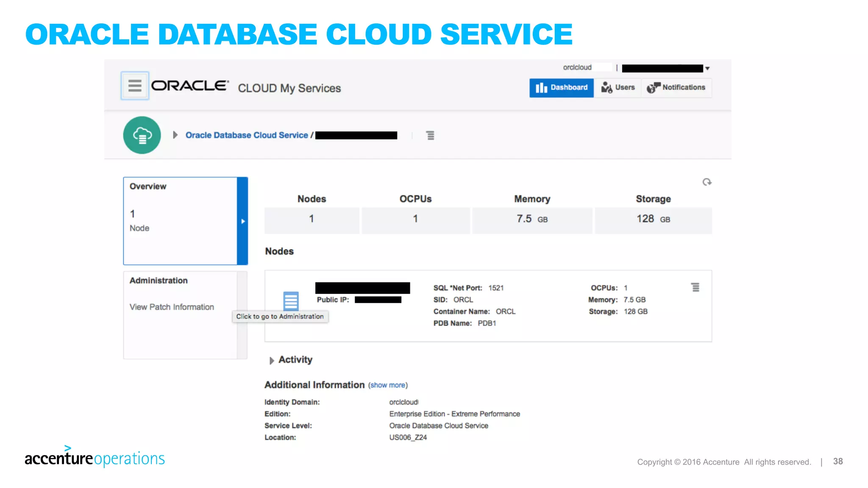
Task: Click Enterprise Edition - Extreme Performance text
Action: [x=455, y=414]
